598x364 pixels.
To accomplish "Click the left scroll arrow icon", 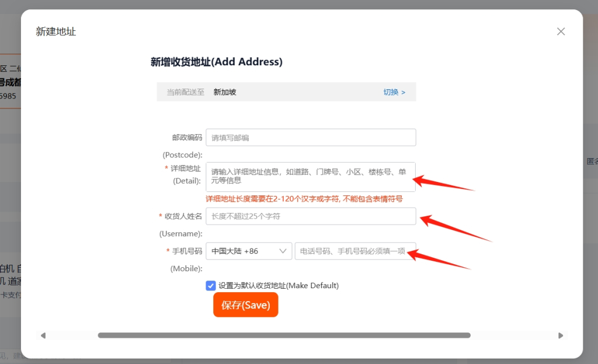I will coord(43,335).
